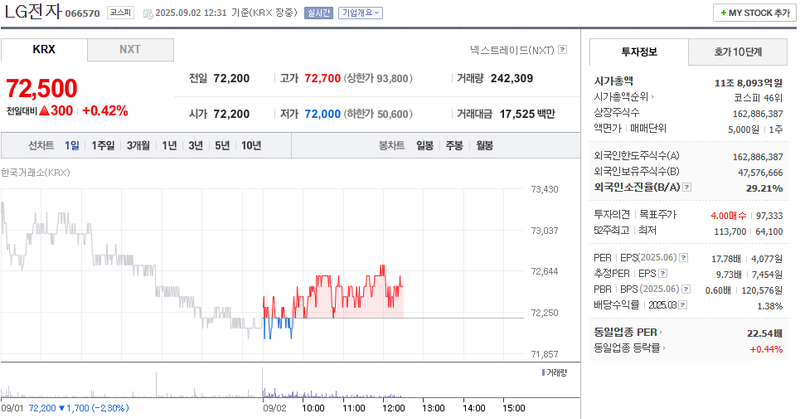The image size is (800, 419).
Task: Click the 코스피 46위 rank value
Action: click(758, 98)
